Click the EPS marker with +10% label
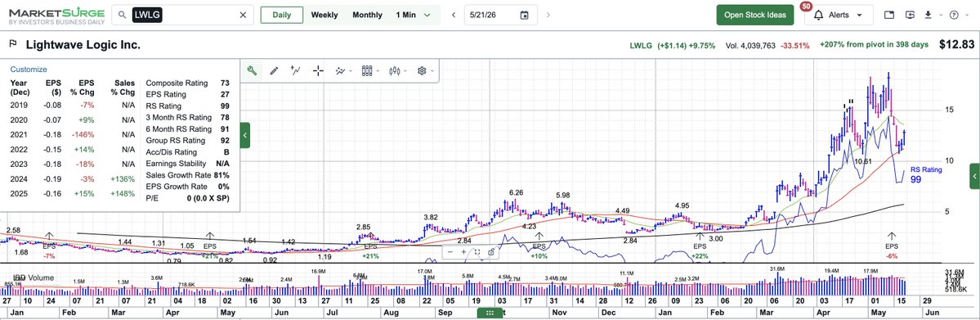Viewport: 980px width, 320px height. [539, 245]
